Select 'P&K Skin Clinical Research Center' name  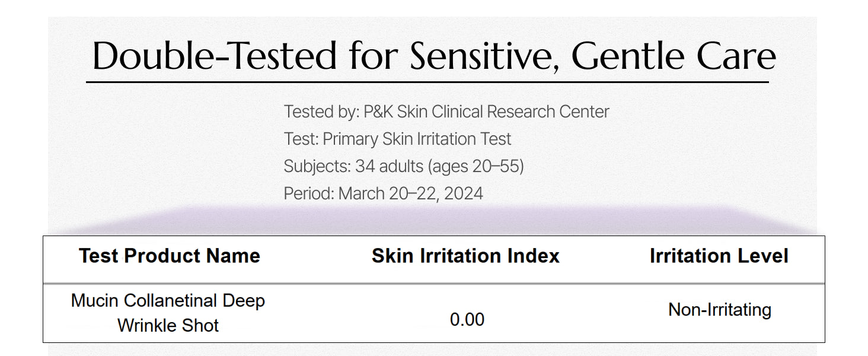[x=487, y=112]
